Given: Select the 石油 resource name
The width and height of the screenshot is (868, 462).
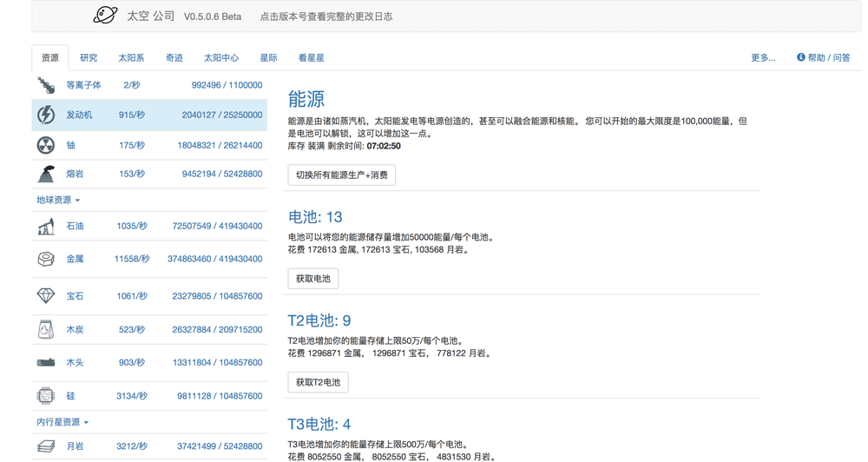Looking at the screenshot, I should click(x=75, y=226).
